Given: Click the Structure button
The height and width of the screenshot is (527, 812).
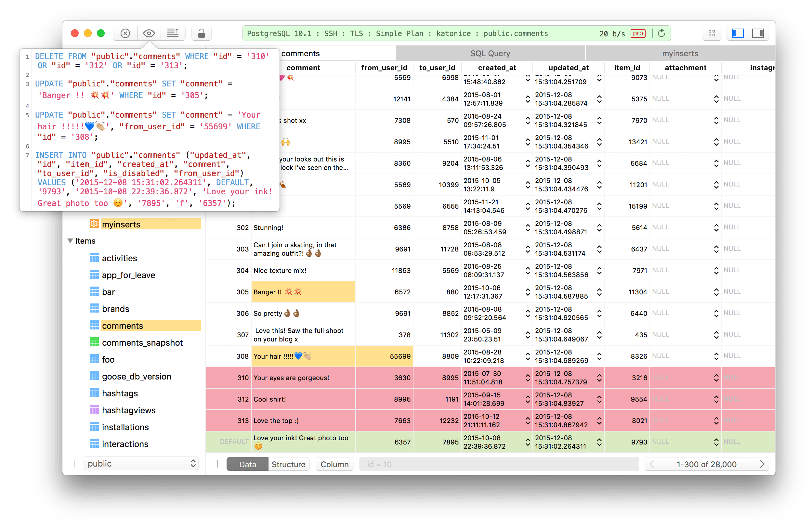Looking at the screenshot, I should (x=288, y=464).
